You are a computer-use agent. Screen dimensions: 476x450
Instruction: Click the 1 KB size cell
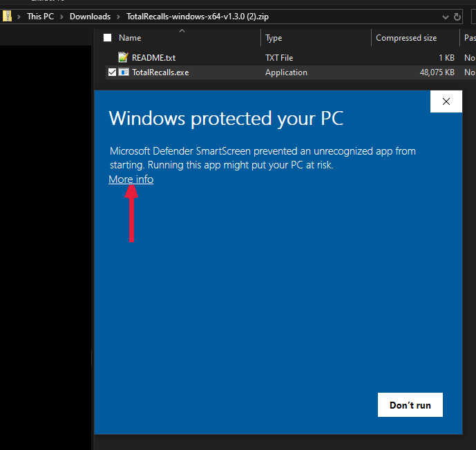click(x=446, y=57)
